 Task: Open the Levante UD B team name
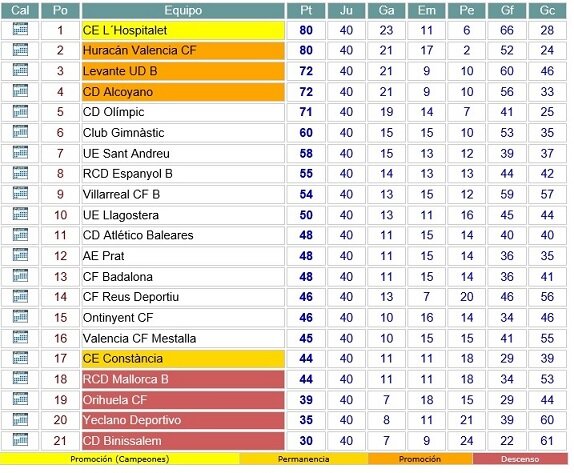(120, 71)
